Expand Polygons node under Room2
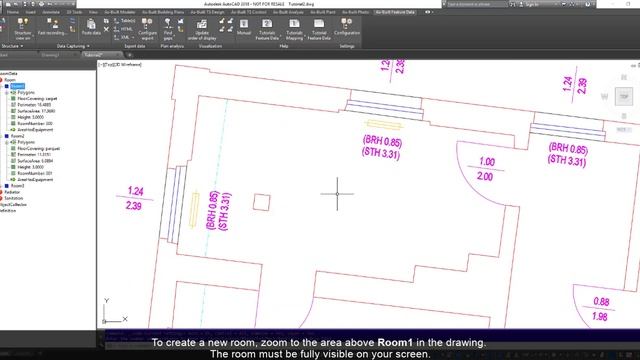Viewport: 640px width, 360px height. coord(7,142)
